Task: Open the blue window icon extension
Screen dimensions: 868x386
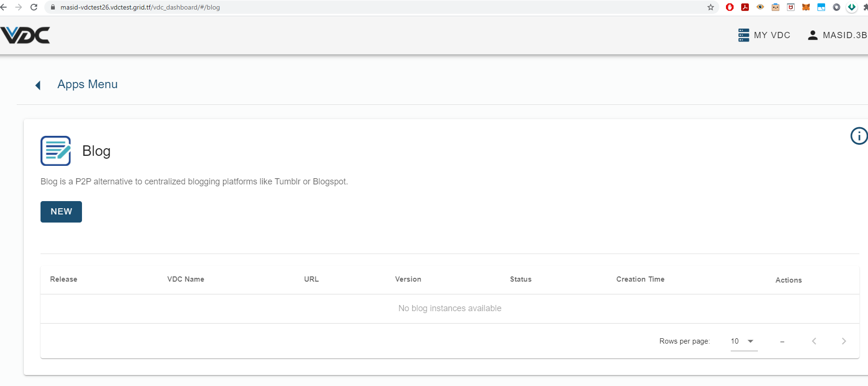Action: (x=821, y=7)
